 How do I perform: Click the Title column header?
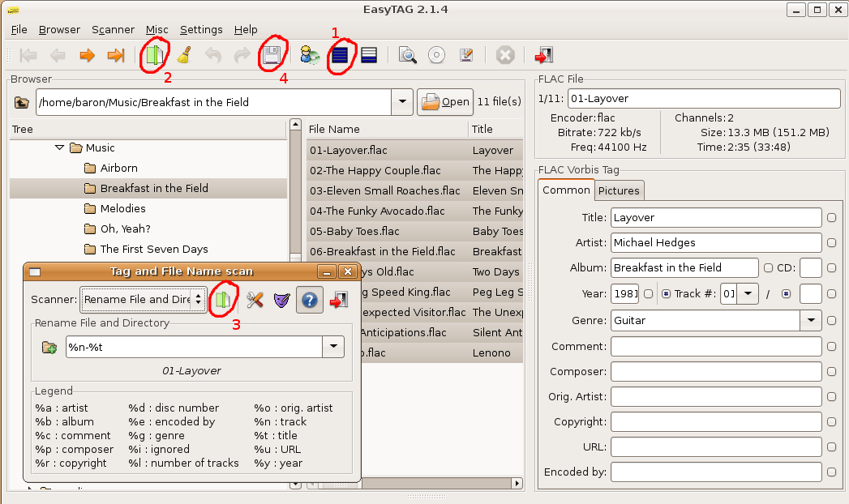(x=495, y=130)
